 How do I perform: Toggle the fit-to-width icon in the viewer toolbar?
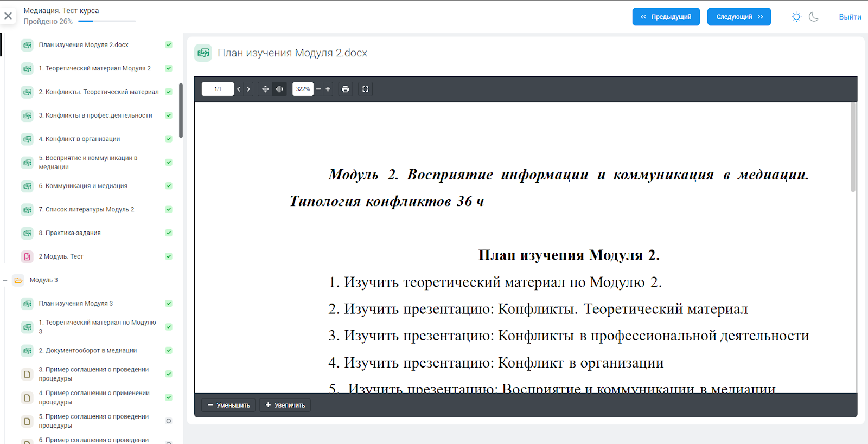(x=279, y=89)
